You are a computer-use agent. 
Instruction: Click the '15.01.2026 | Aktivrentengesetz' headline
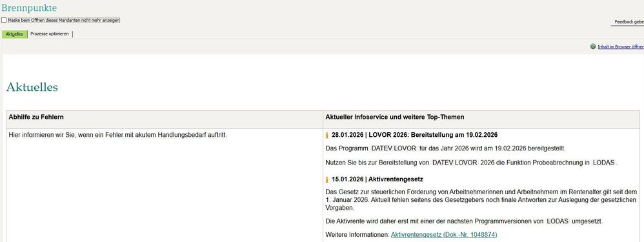click(x=377, y=179)
